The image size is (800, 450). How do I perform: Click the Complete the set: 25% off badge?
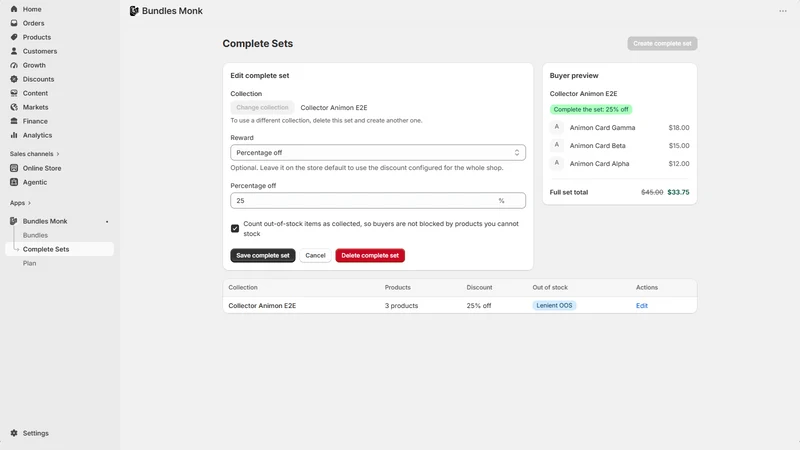coord(591,109)
